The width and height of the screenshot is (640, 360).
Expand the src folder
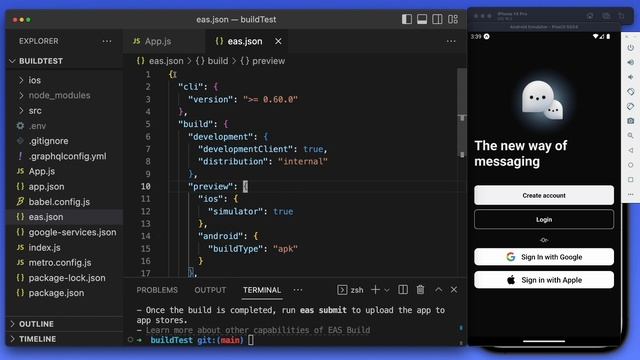tap(35, 111)
